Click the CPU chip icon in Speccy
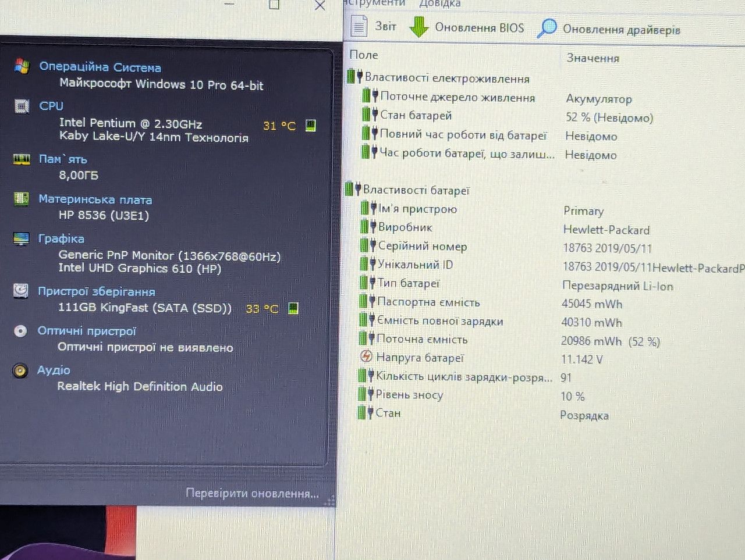 (22, 106)
